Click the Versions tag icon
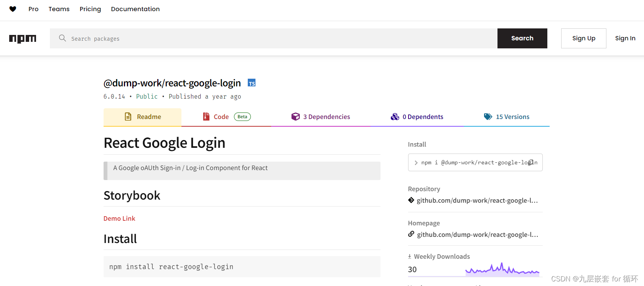 point(488,117)
